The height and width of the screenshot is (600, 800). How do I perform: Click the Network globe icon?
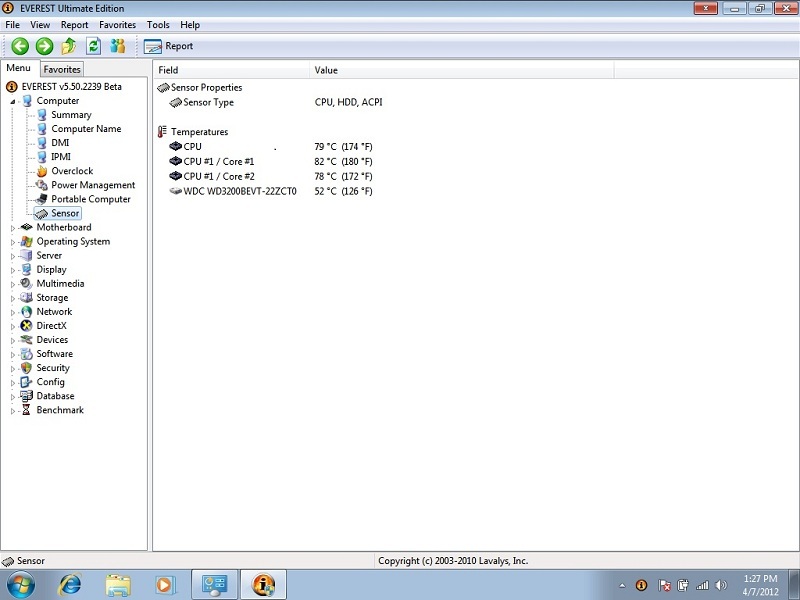coord(27,311)
